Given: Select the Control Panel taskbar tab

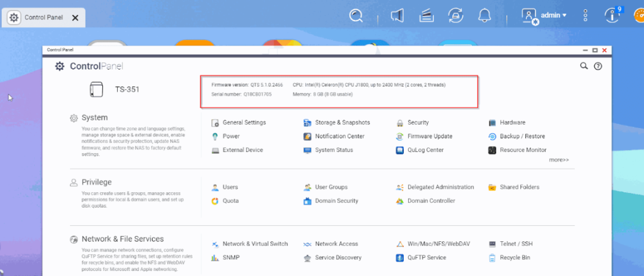Looking at the screenshot, I should [x=44, y=17].
